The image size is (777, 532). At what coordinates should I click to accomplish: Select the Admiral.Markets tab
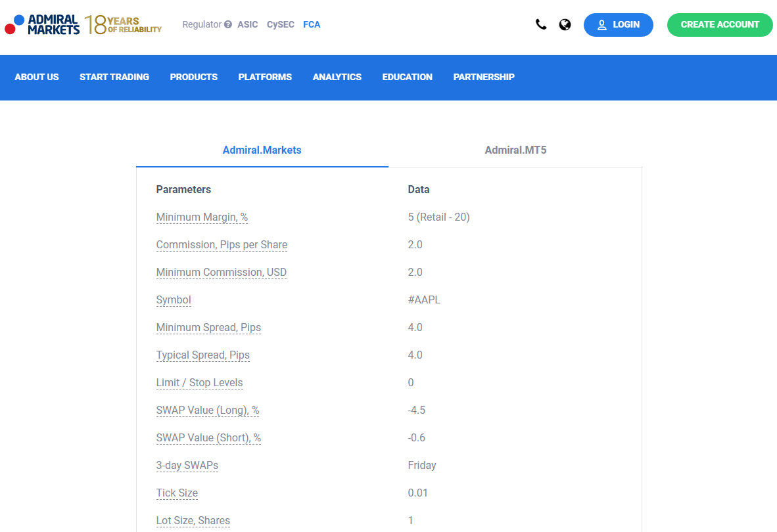[262, 150]
